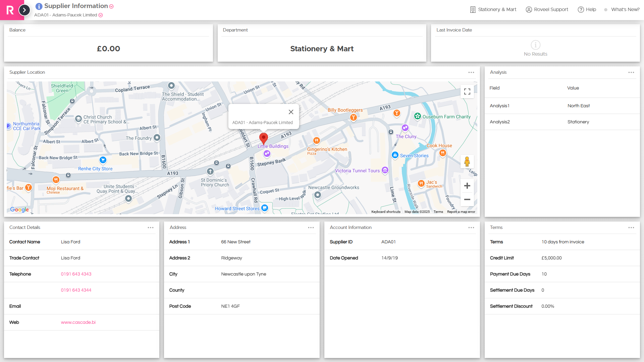Click telephone link 0191 643 4343
The height and width of the screenshot is (362, 644).
pos(76,274)
